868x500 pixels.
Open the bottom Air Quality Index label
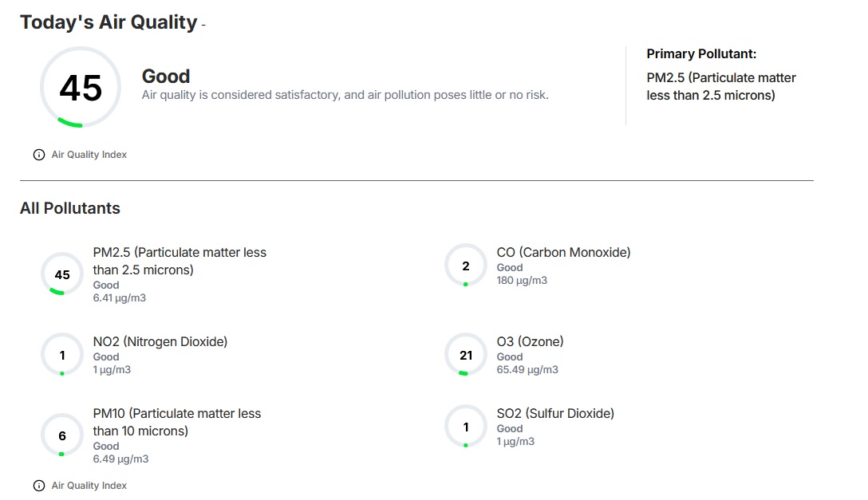pos(89,486)
